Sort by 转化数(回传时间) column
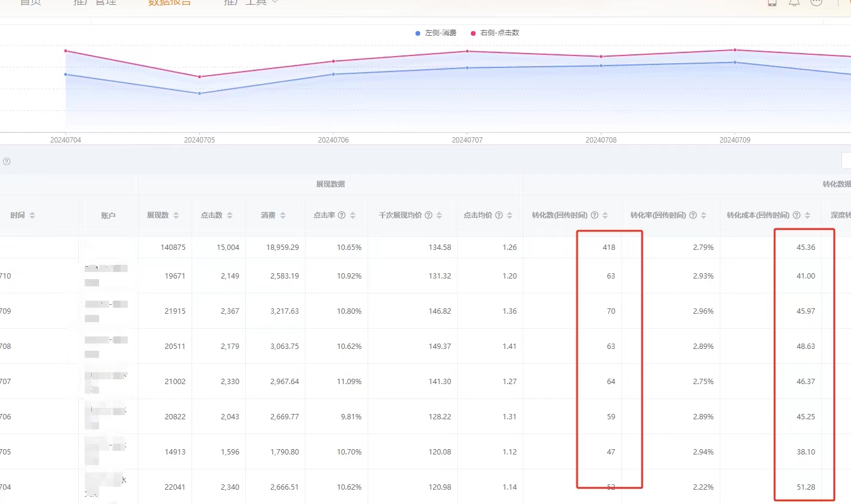851x504 pixels. coord(605,215)
